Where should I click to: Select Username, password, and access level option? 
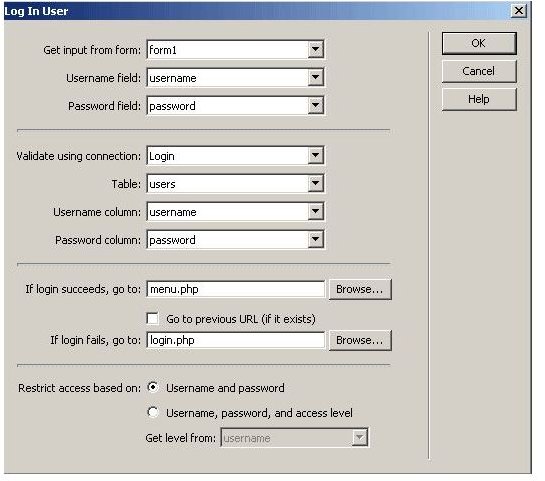pos(153,412)
